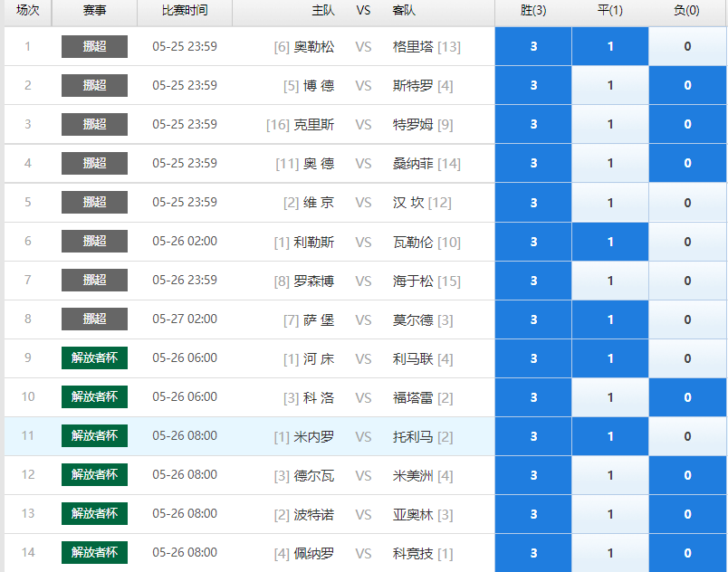Open away team 托利马 in match 11

(x=413, y=436)
